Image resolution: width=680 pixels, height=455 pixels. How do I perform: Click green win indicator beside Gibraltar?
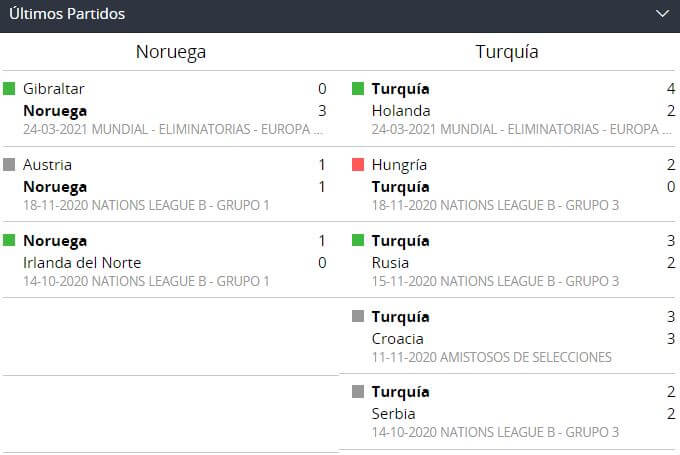(x=10, y=89)
